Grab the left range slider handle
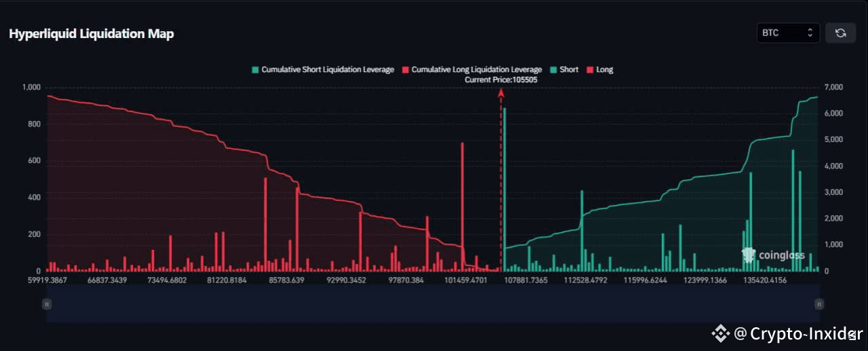 point(47,304)
